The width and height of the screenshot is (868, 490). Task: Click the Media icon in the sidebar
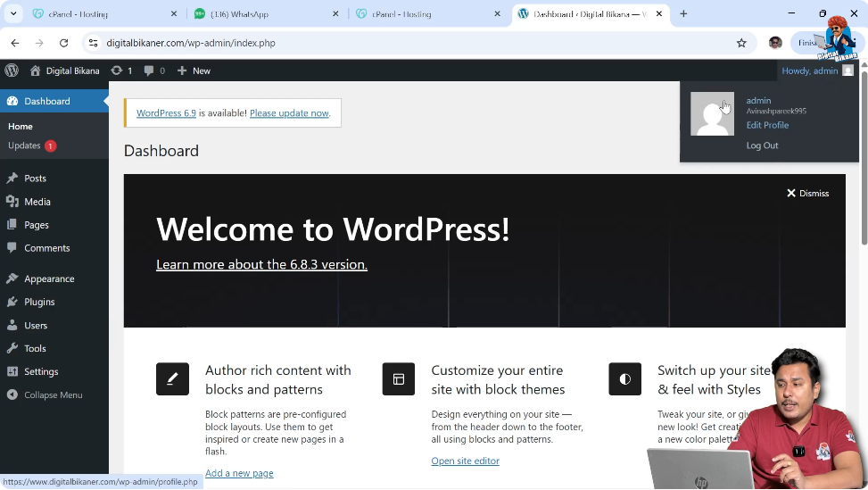[12, 202]
